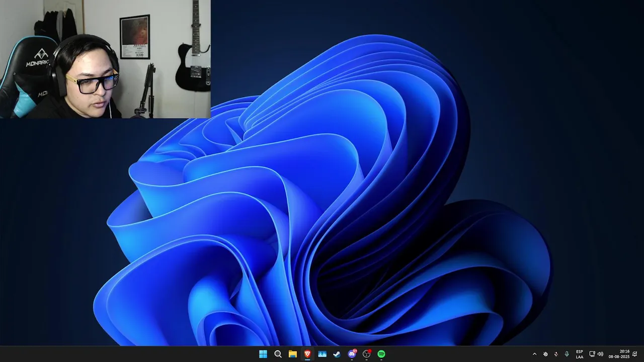Click the webcam overlay video
644x362 pixels.
pos(105,59)
